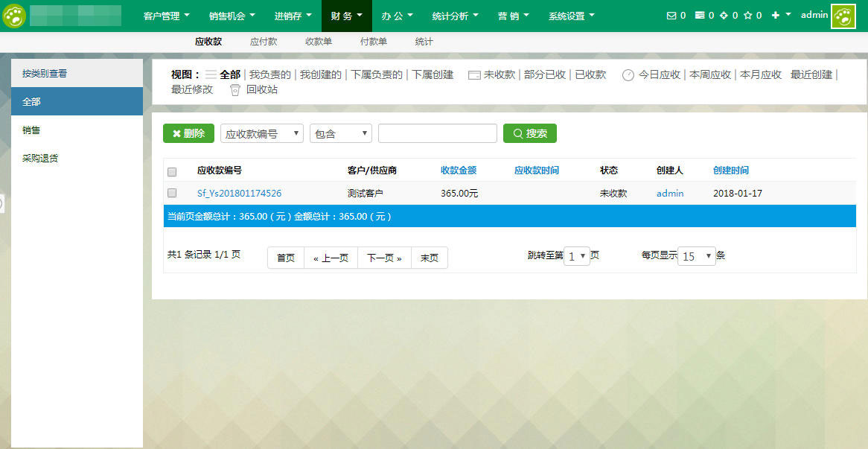Open favorites via the star icon

coord(750,14)
